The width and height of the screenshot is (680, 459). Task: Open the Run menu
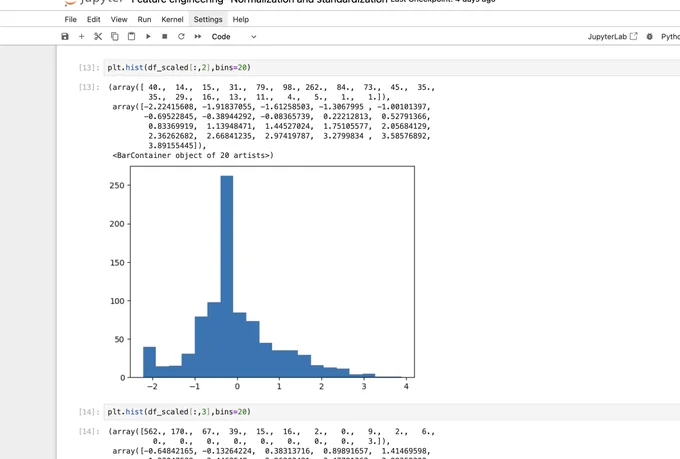click(144, 20)
